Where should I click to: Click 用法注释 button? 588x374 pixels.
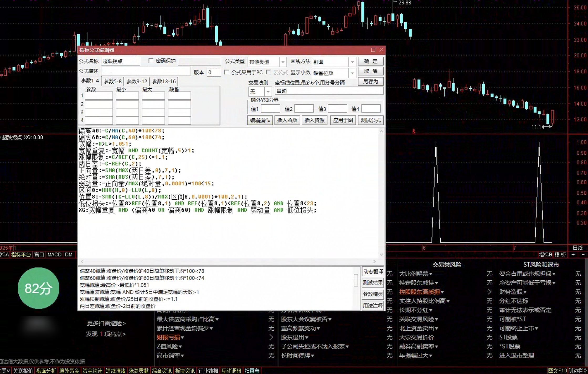tap(373, 306)
